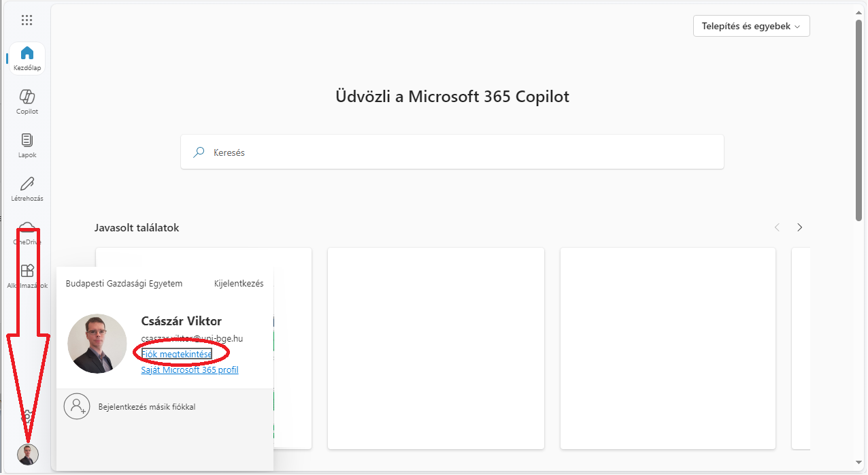Go to Kezdőlap in sidebar
Viewport: 868px width, 475px height.
click(27, 59)
